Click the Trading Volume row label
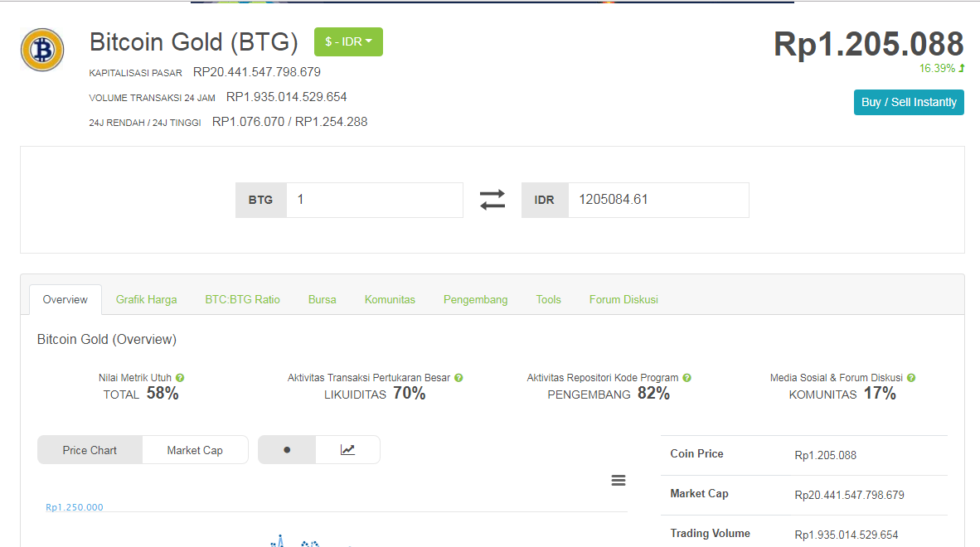Screen dimensions: 980x547 (x=710, y=533)
